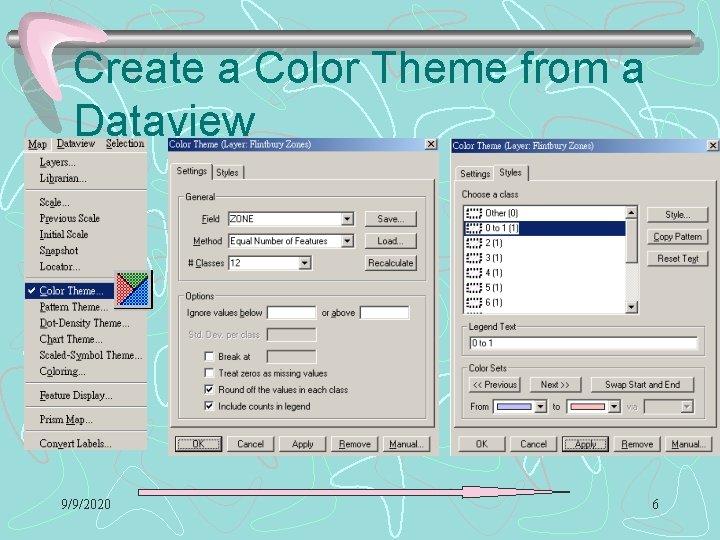
Task: Uncheck Round off the values in each class
Action: tap(209, 389)
